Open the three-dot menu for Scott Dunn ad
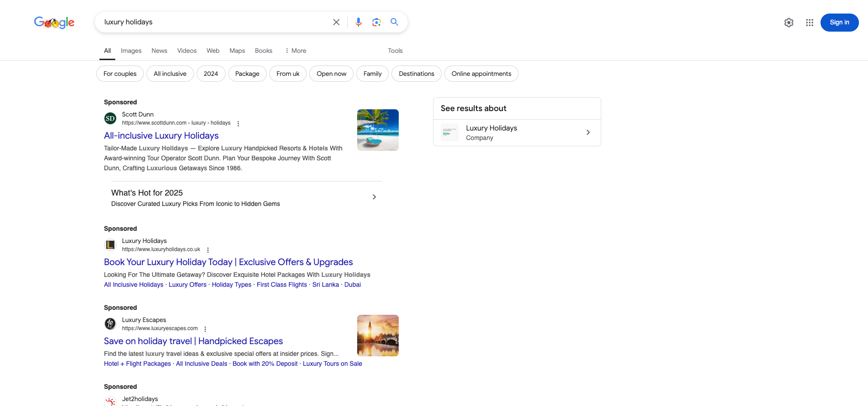The height and width of the screenshot is (406, 868). point(238,123)
